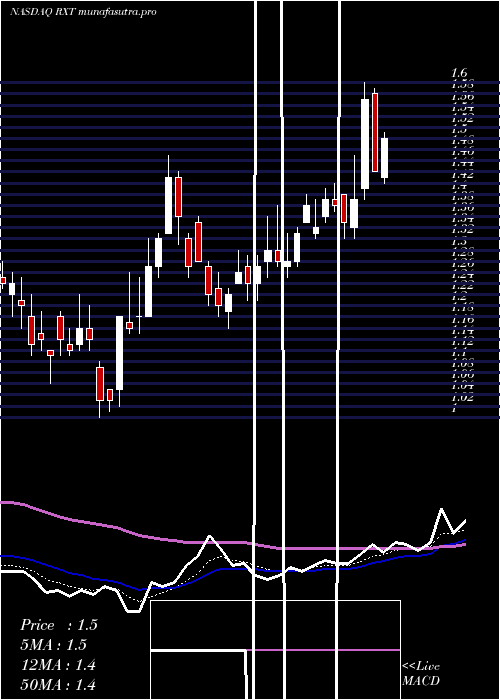Click the 1.6 price axis label
The width and height of the screenshot is (500, 700).
click(460, 73)
